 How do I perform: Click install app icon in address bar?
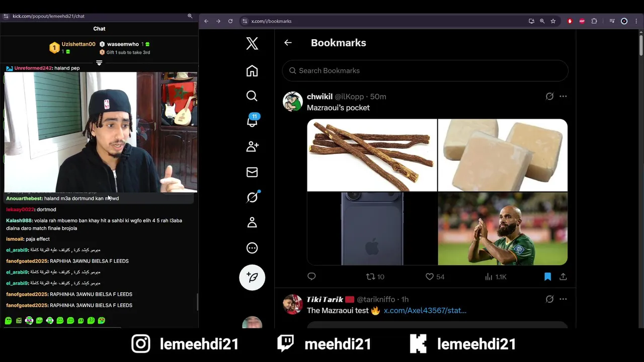tap(531, 21)
